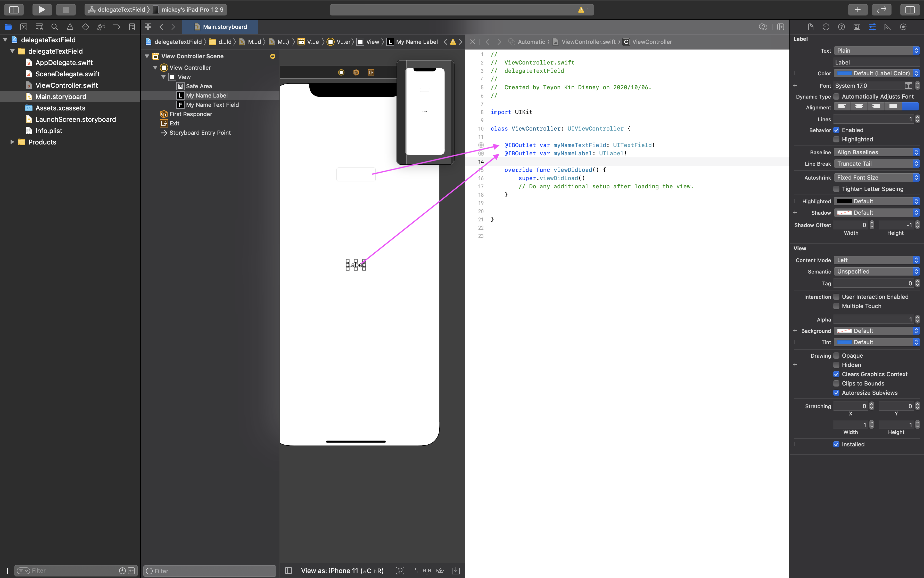Image resolution: width=924 pixels, height=578 pixels.
Task: Open the Text type dropdown (Plain)
Action: (876, 51)
